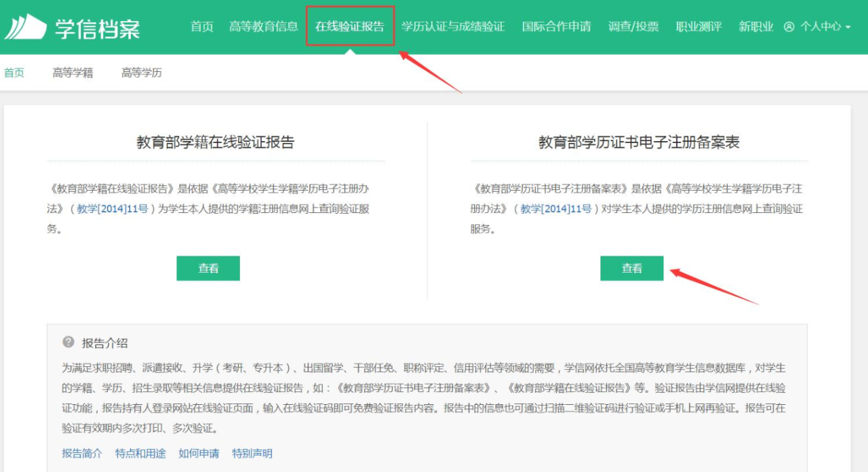Click 新职业 in the top menu
This screenshot has height=472, width=868.
point(756,26)
